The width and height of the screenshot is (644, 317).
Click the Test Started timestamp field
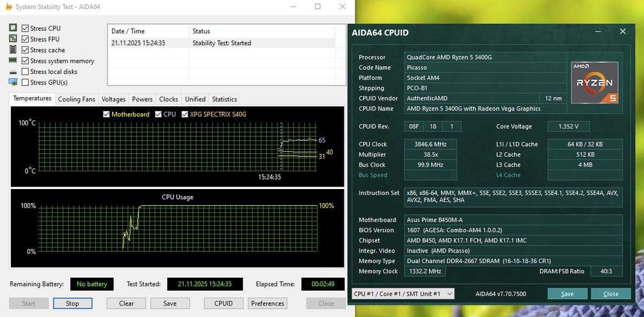pos(205,284)
